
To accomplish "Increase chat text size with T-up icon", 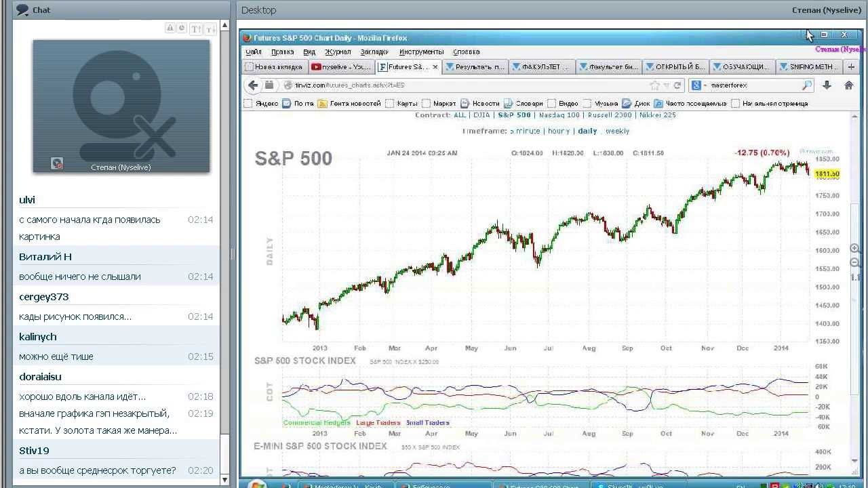I will click(195, 28).
